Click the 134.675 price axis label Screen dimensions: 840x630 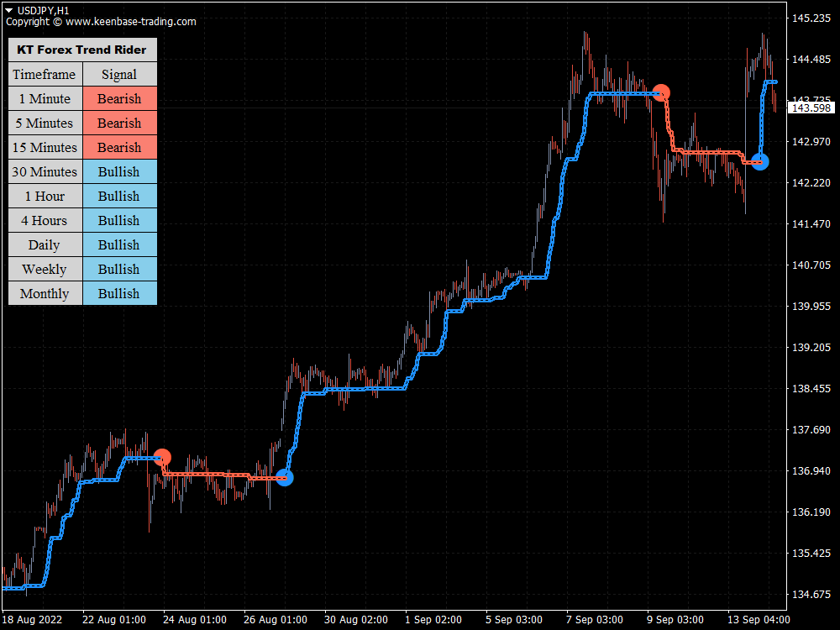coord(811,594)
